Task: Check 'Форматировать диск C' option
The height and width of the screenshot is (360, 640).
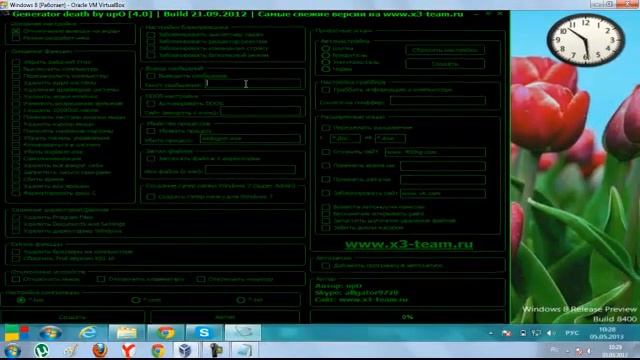Action: [16, 193]
